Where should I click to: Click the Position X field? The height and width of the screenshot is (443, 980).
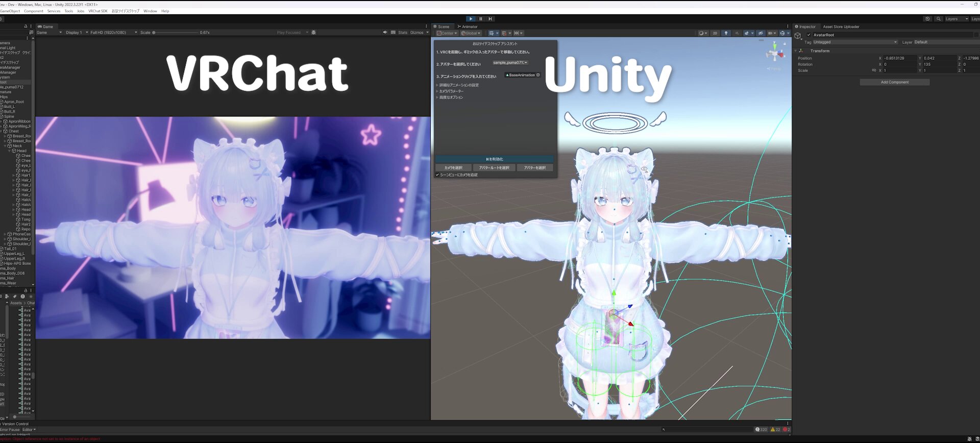tap(899, 58)
